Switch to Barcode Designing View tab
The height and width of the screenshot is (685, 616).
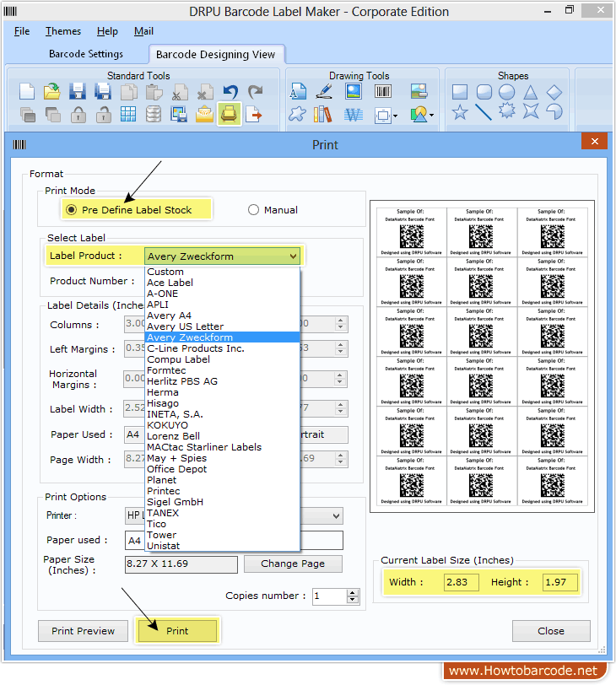(x=216, y=55)
